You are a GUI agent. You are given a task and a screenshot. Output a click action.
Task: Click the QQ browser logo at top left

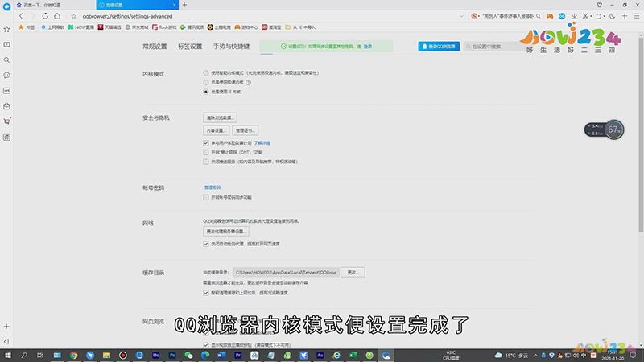coord(6,6)
